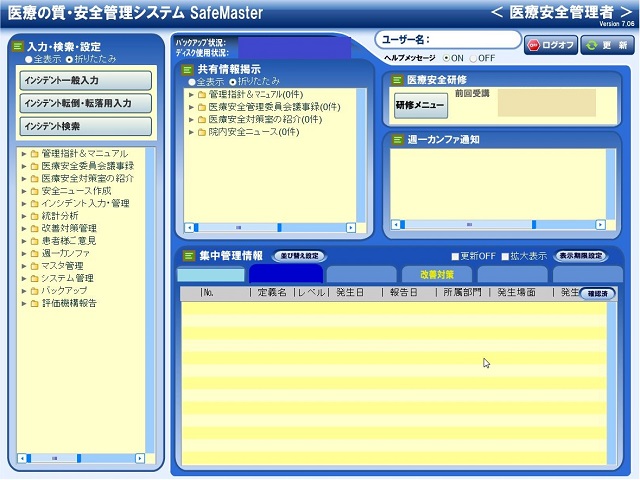Image resolution: width=640 pixels, height=480 pixels.
Task: Click folder icon of 院内安全ニュース(0件)
Action: click(x=202, y=132)
